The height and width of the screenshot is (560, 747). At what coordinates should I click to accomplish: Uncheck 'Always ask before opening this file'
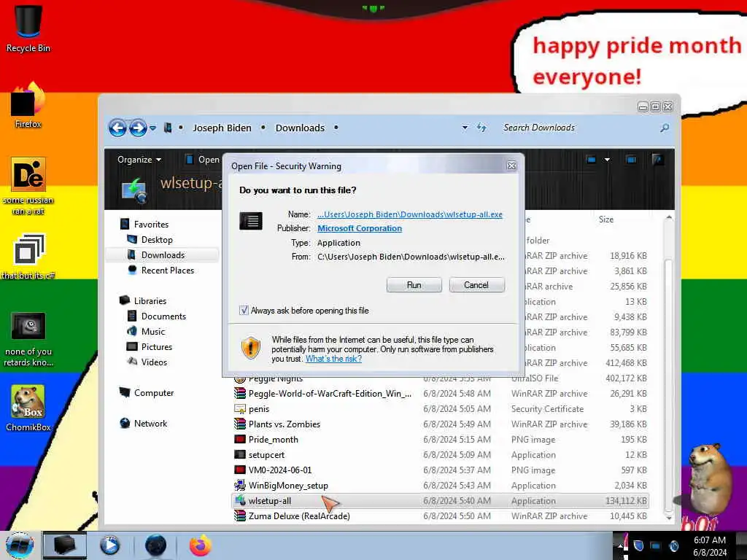point(244,311)
